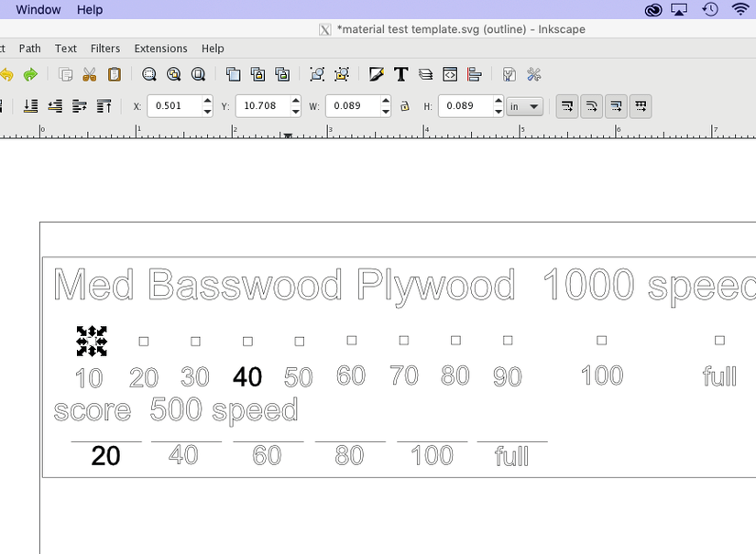Viewport: 756px width, 554px height.
Task: Open the Extensions menu
Action: tap(160, 49)
